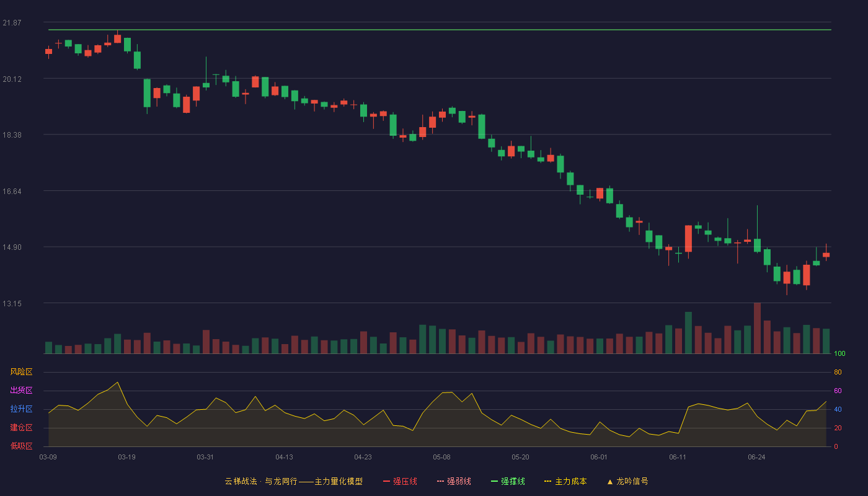Toggle the 主力成本 legend entry

pyautogui.click(x=565, y=481)
